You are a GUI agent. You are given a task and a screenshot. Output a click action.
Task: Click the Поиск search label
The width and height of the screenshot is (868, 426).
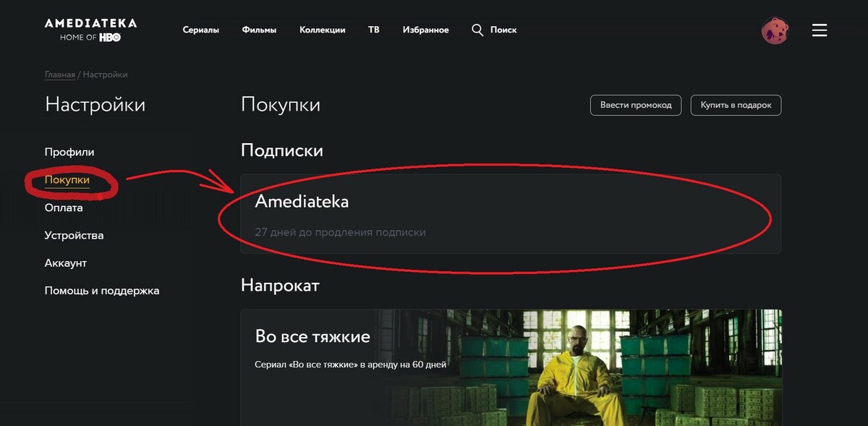(503, 30)
